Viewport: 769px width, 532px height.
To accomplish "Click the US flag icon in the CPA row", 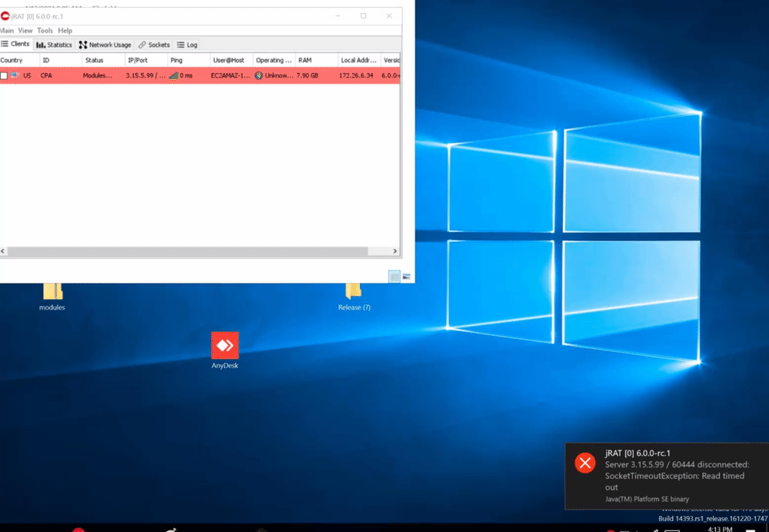I will 15,75.
